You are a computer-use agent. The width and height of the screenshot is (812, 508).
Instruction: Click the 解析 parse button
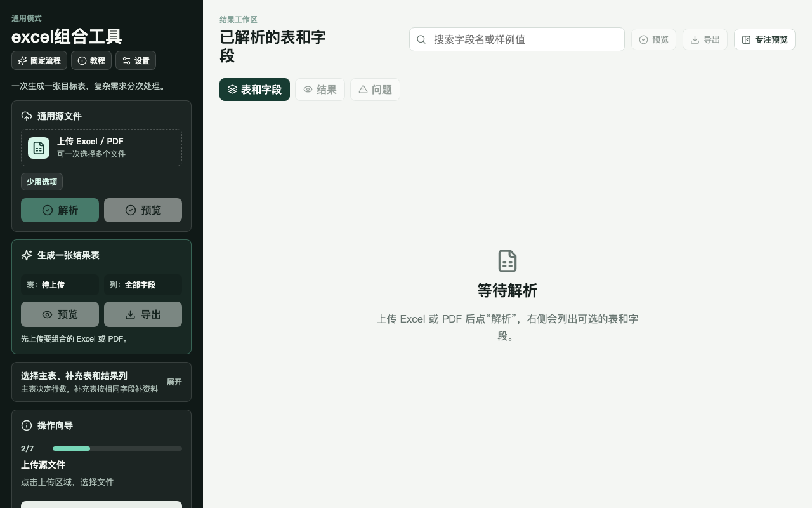point(60,210)
